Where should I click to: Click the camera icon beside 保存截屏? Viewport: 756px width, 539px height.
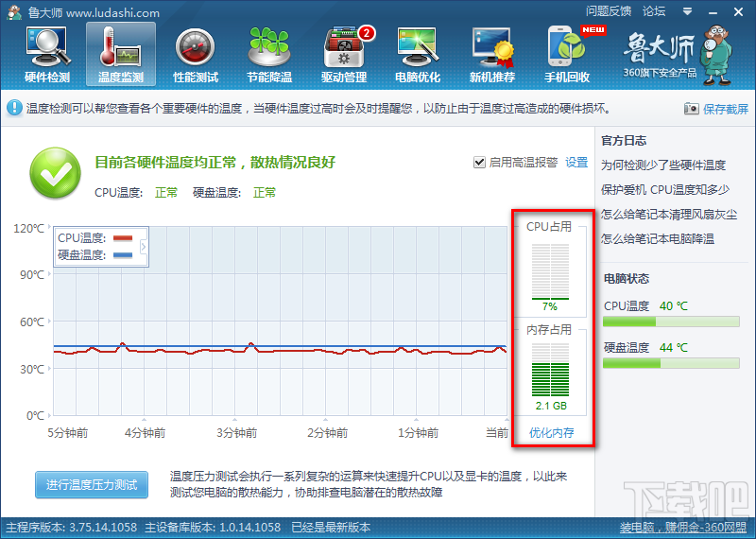pos(691,109)
